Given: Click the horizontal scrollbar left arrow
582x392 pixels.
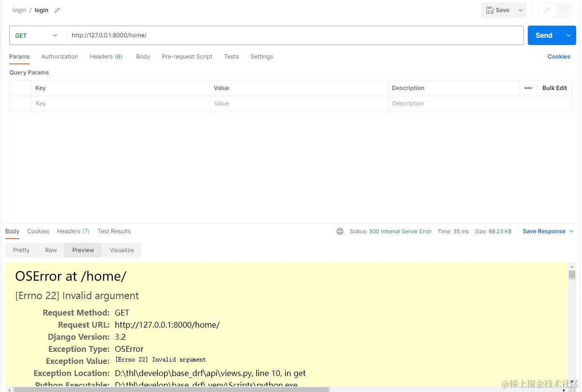Looking at the screenshot, I should 9,389.
